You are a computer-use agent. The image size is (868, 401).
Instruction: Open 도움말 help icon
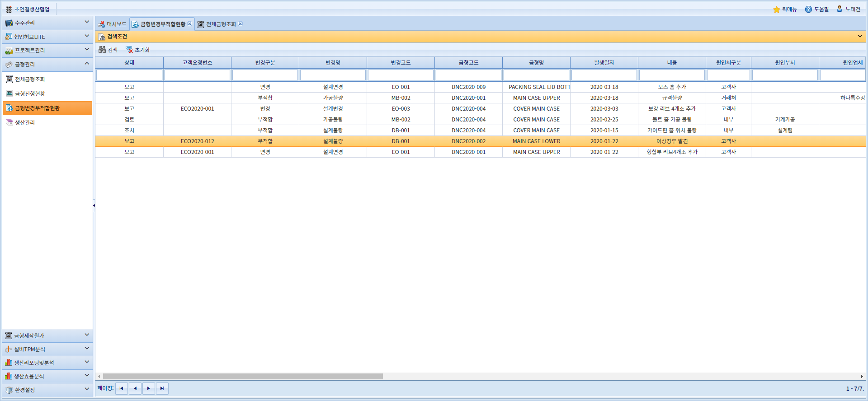808,9
